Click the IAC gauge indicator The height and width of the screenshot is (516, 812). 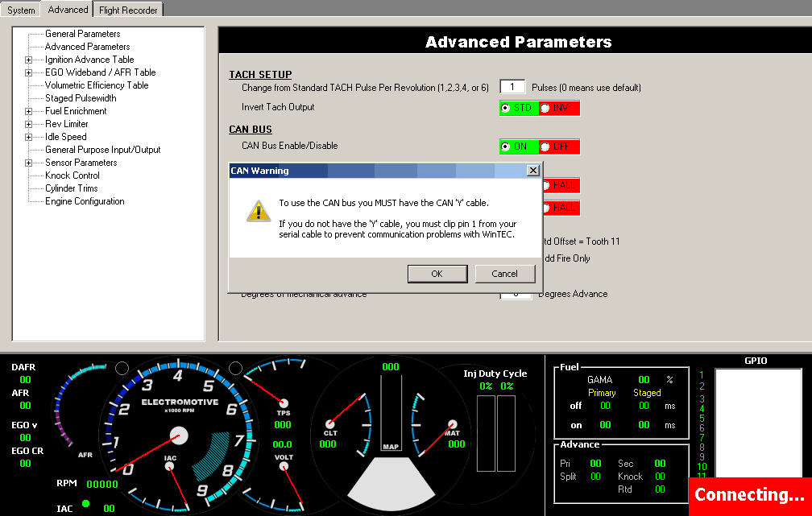tap(170, 466)
